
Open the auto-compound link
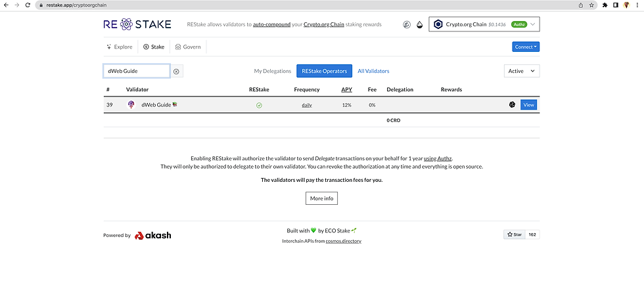coord(271,24)
